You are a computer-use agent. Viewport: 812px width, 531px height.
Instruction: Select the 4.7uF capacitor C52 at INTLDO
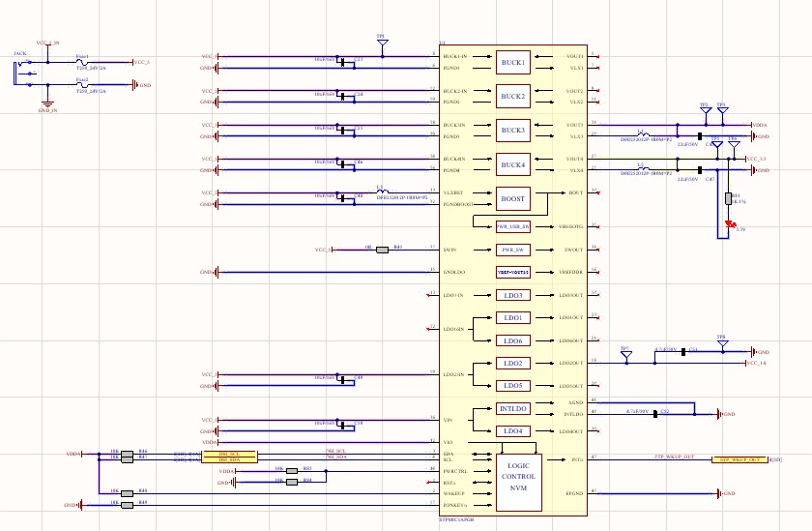[655, 414]
